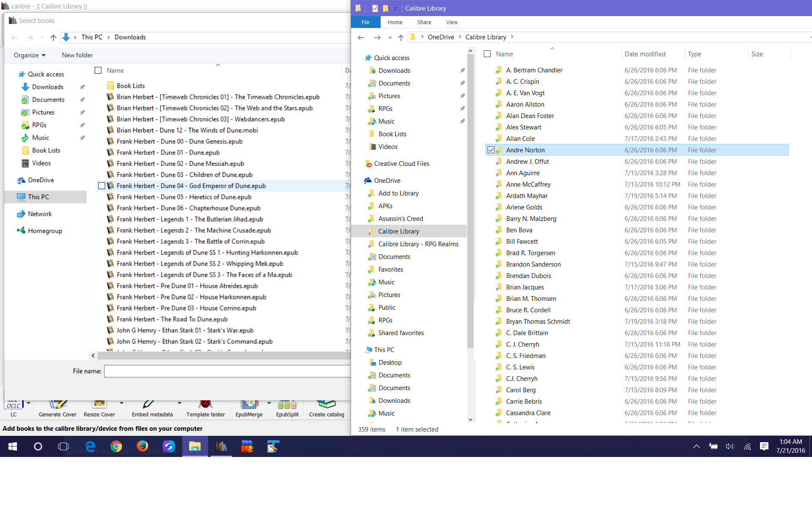Open the Generate Cover tool
812x512 pixels.
pyautogui.click(x=58, y=405)
